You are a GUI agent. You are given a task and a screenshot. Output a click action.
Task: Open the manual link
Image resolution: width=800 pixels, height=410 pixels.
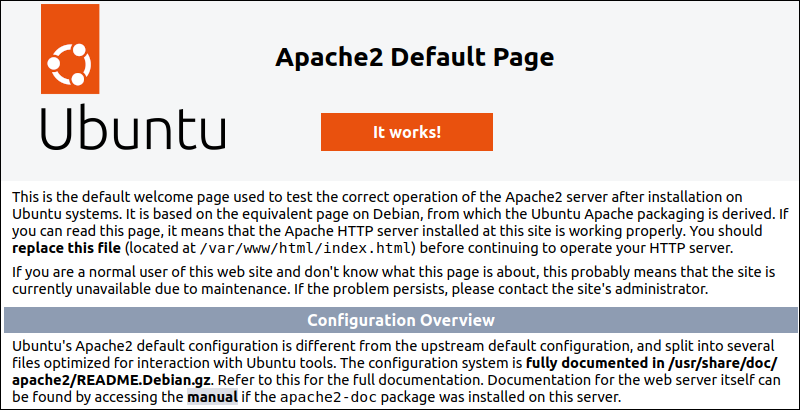[x=212, y=396]
